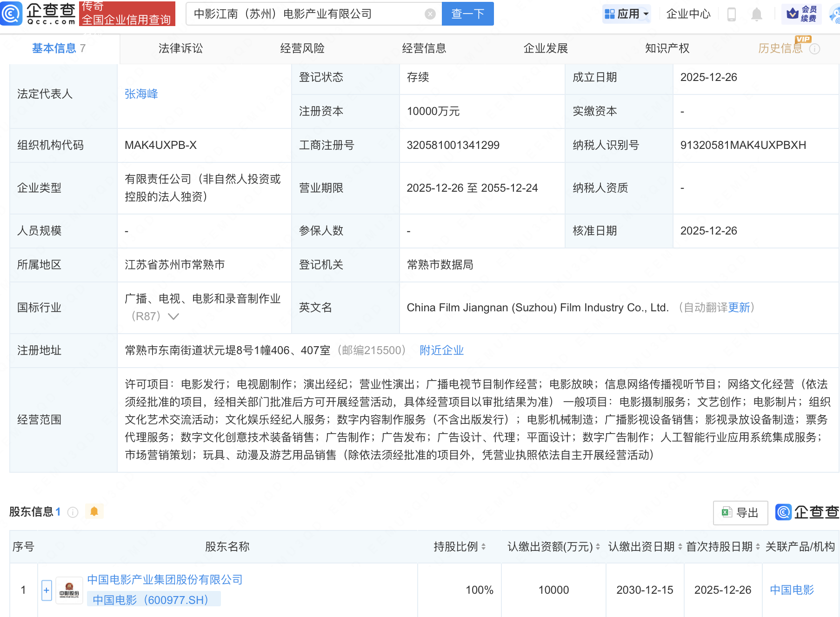Viewport: 840px width, 617px height.
Task: Open the 中影股份 shareholder logo thumbnail
Action: pyautogui.click(x=69, y=590)
